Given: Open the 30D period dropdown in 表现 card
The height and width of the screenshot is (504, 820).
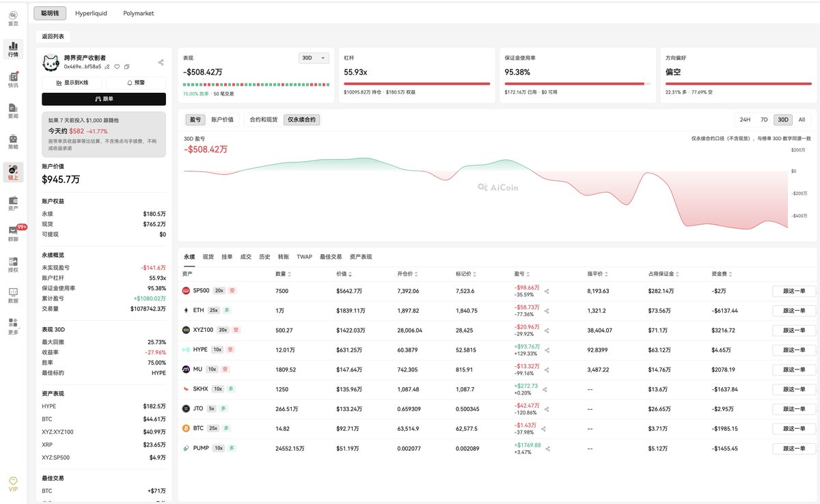Looking at the screenshot, I should 314,58.
